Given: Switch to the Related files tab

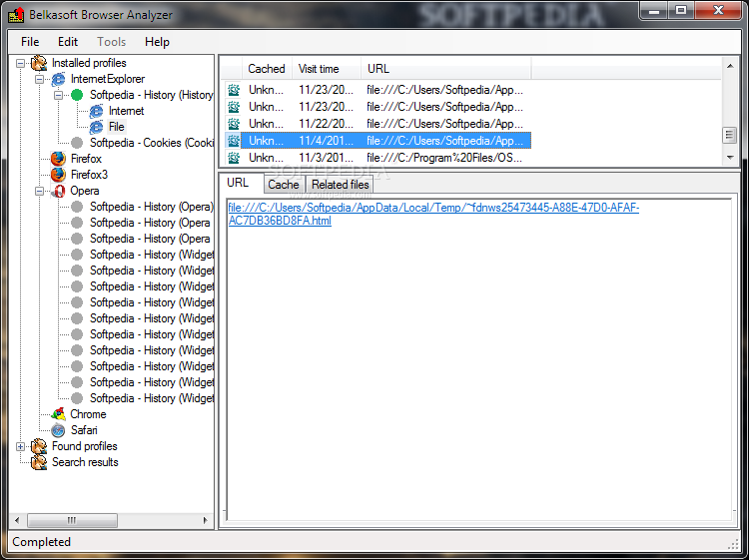Looking at the screenshot, I should pyautogui.click(x=341, y=185).
